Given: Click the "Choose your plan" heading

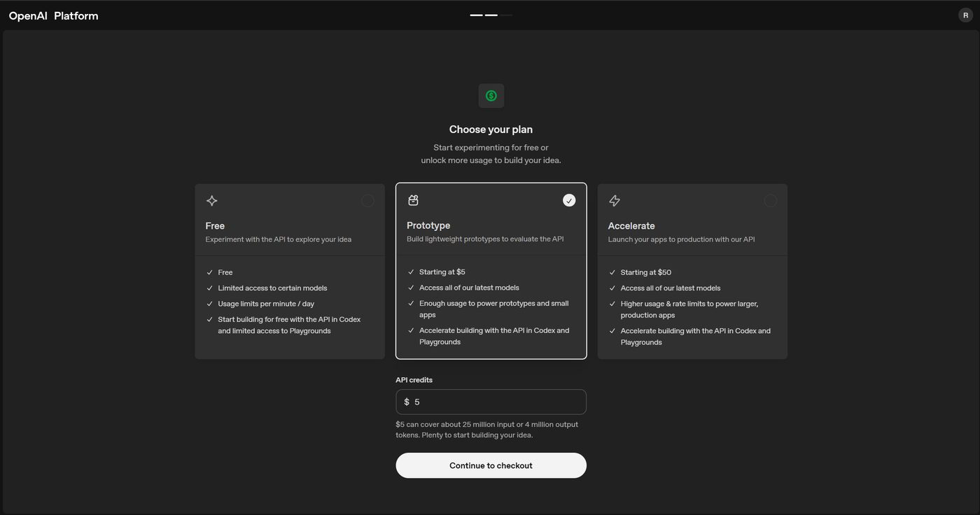Looking at the screenshot, I should pos(491,129).
